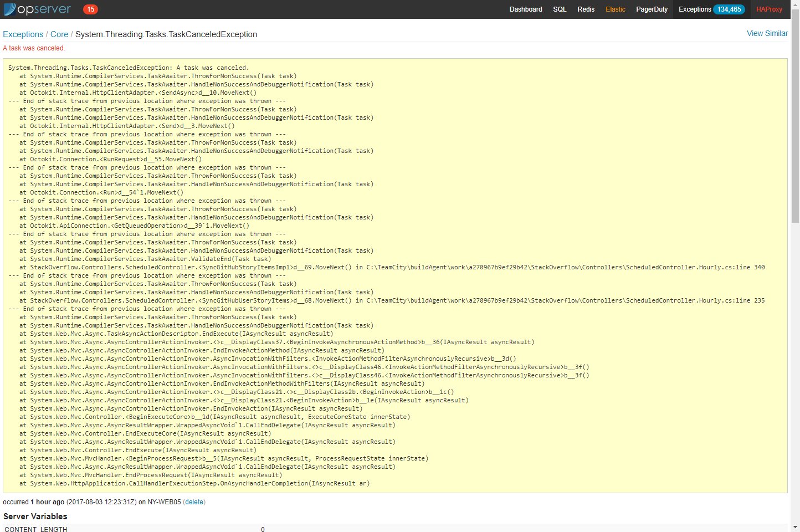Click the breadcrumb title System.Threading.Tasks.TaskCanceledException
The height and width of the screenshot is (532, 800).
coord(166,34)
